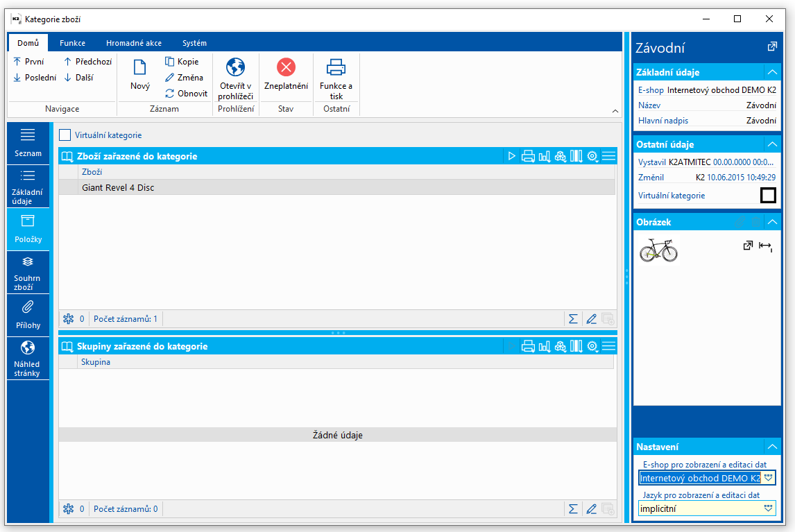Toggle Virtuální kategorie checkbox above the tables
Screen dimensions: 795x532
[65, 135]
